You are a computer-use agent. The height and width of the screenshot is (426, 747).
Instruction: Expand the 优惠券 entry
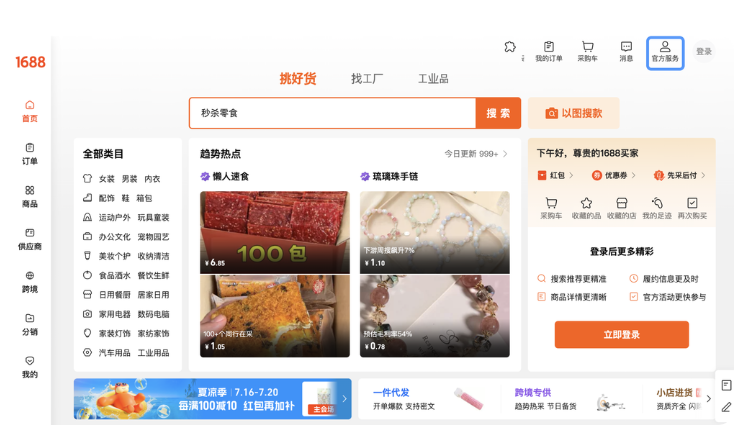point(614,175)
